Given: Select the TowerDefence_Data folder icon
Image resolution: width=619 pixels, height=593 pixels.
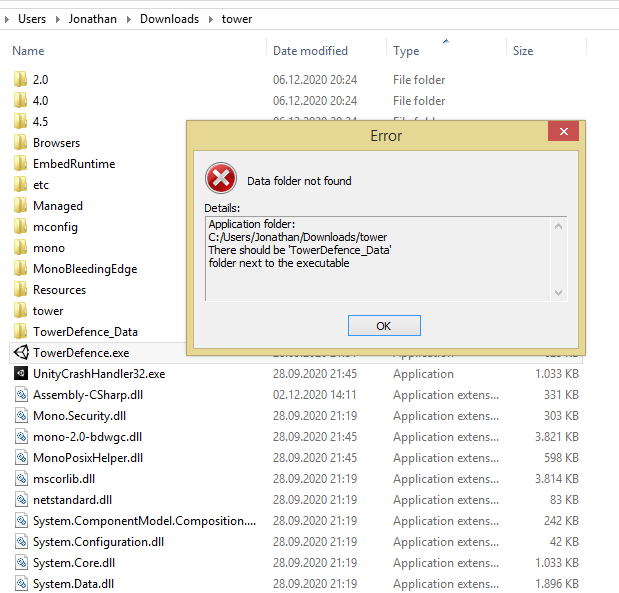Looking at the screenshot, I should point(20,331).
